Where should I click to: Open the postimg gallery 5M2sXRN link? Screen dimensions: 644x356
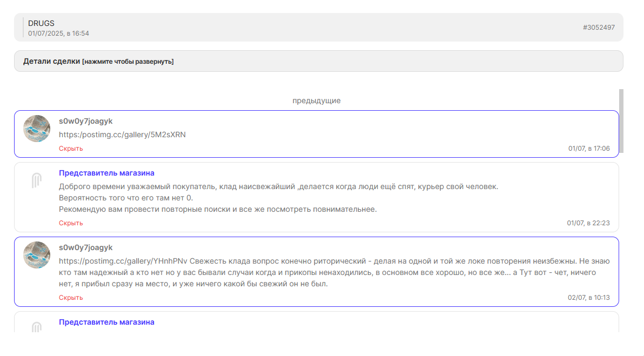pos(122,135)
